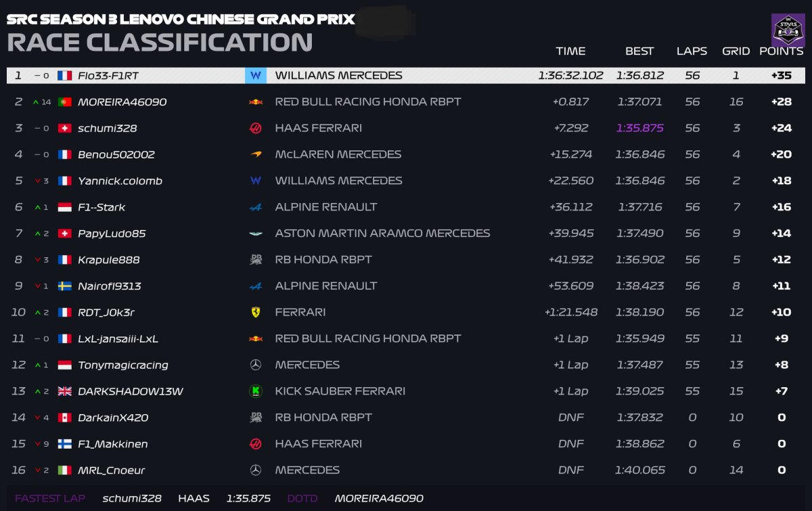This screenshot has height=511, width=812.
Task: Click the Kick Sauber logo beside DARKSHADOW13W
Action: coord(255,391)
